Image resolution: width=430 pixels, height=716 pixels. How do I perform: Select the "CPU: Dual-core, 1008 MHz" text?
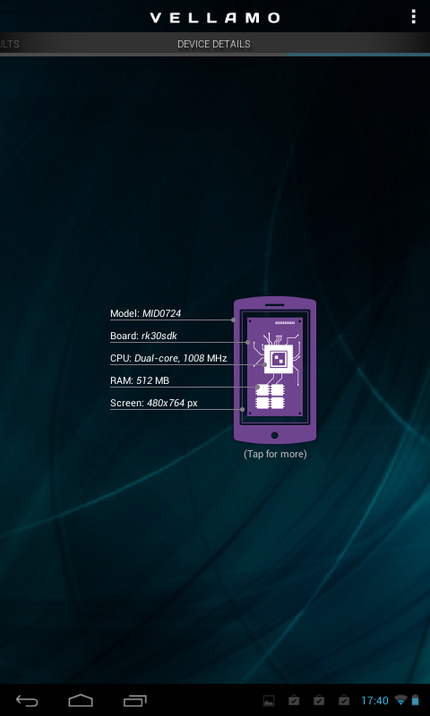pos(168,358)
